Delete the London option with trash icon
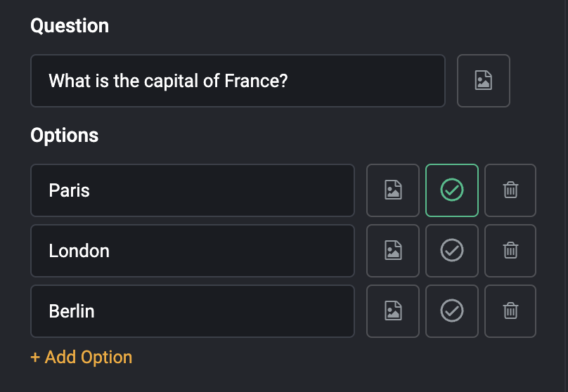 [510, 251]
